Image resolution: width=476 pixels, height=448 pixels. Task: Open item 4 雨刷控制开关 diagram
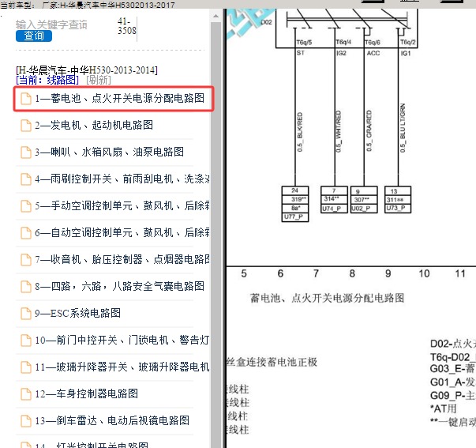(x=122, y=179)
